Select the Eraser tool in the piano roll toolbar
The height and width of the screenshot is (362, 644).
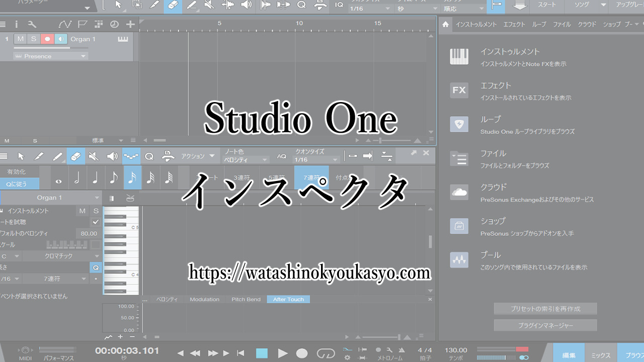coord(75,156)
